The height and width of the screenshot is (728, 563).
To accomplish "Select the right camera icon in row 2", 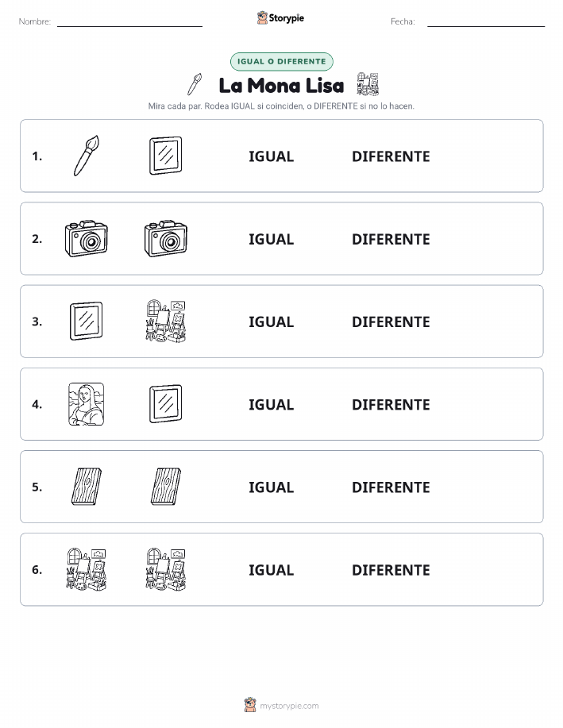I will pos(166,239).
